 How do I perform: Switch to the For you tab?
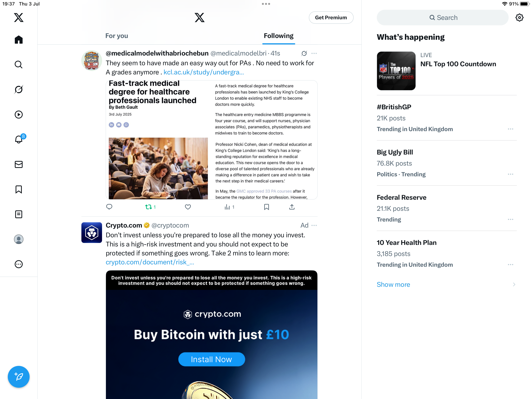pos(117,36)
